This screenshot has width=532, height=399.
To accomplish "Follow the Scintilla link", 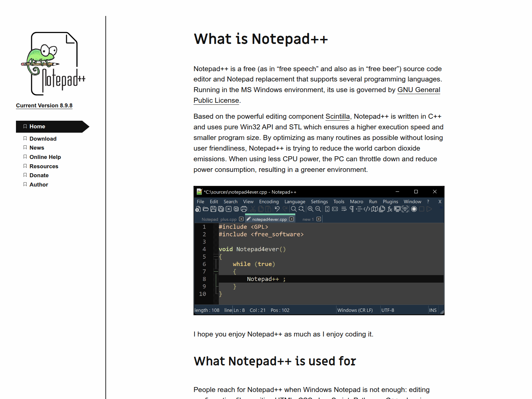I will [x=337, y=116].
